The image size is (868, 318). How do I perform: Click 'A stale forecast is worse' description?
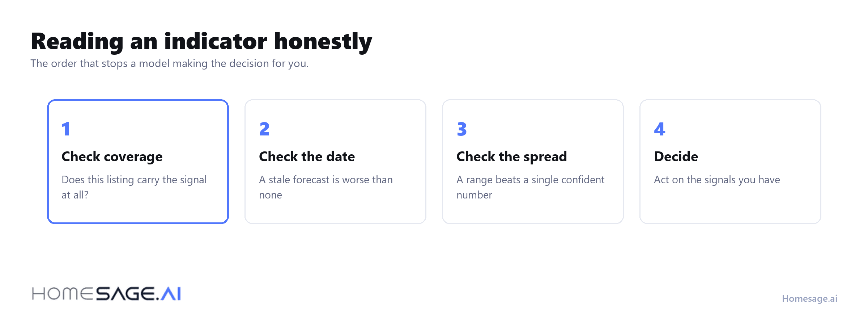[326, 187]
